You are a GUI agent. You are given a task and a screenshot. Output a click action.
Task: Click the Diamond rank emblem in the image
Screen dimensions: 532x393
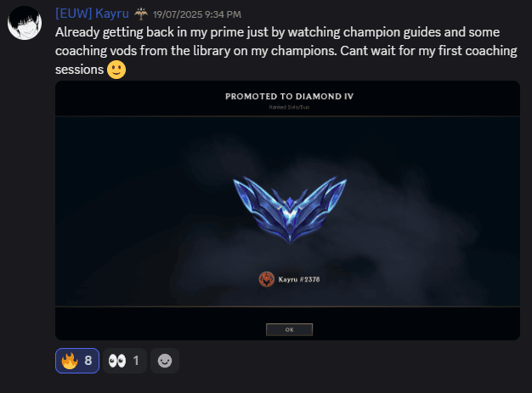[x=290, y=209]
